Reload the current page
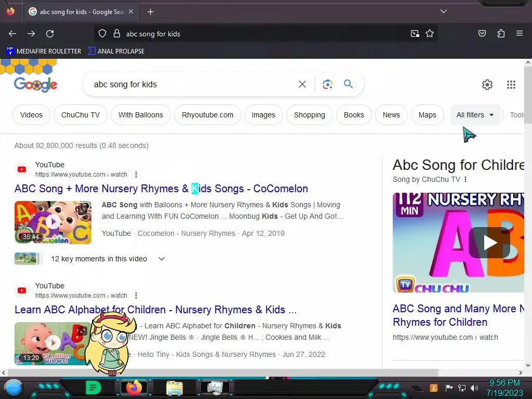 (x=50, y=34)
